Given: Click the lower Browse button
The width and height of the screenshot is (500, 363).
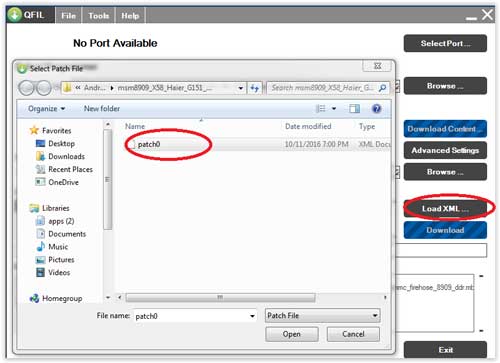Looking at the screenshot, I should (445, 172).
